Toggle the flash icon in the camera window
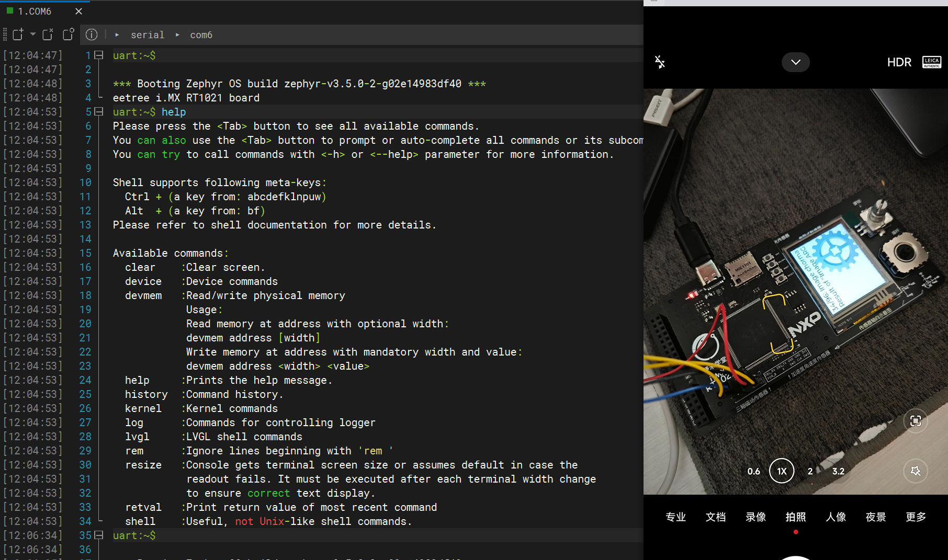 (x=660, y=62)
